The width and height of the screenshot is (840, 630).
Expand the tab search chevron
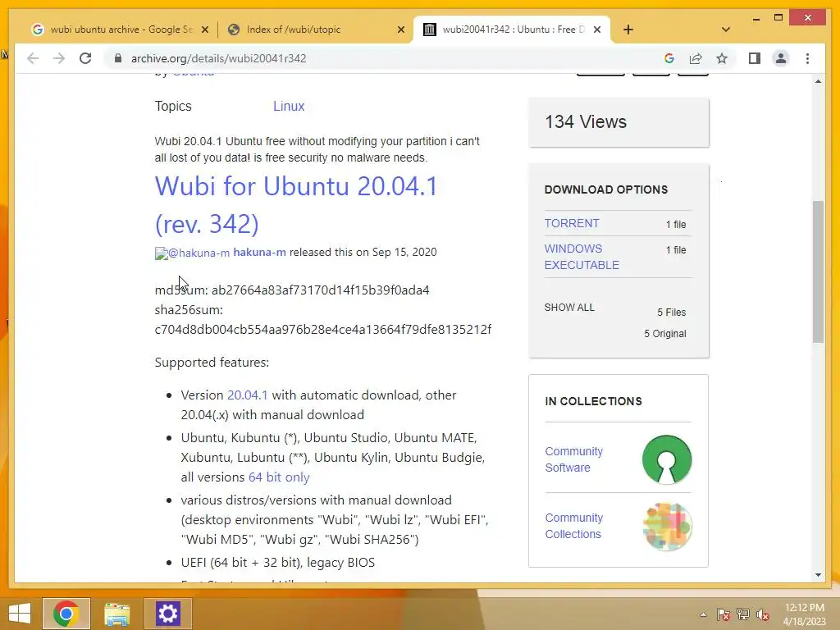pos(726,30)
